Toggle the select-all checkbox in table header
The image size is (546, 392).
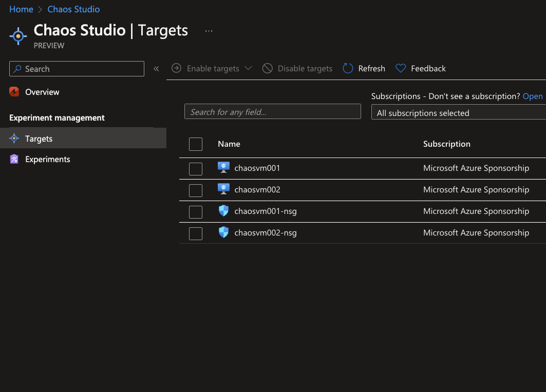[196, 144]
